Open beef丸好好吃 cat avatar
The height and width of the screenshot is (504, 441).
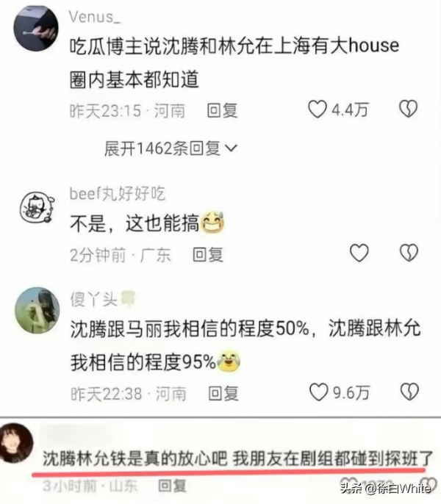(x=37, y=208)
